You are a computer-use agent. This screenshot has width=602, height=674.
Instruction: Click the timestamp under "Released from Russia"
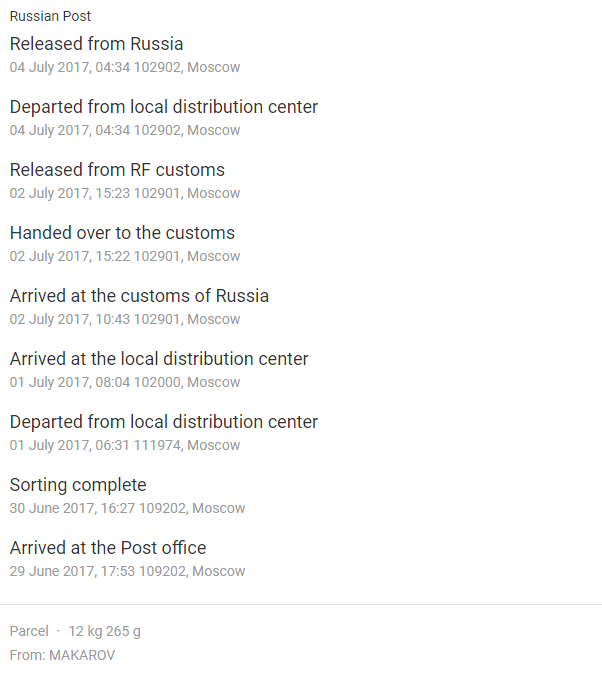(x=125, y=67)
